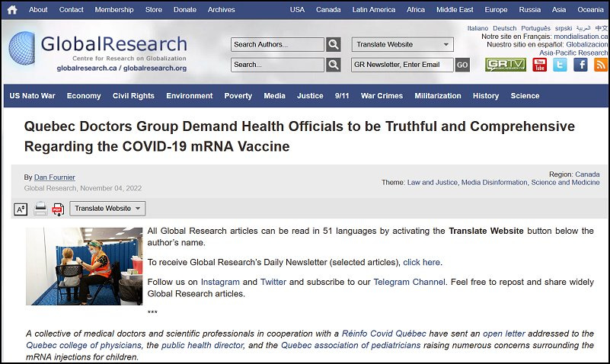The width and height of the screenshot is (610, 364).
Task: Open the Environment category
Action: coord(190,96)
